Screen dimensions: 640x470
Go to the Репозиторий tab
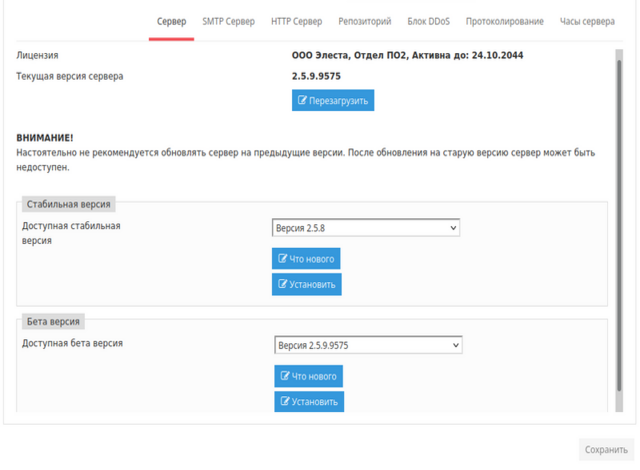365,21
